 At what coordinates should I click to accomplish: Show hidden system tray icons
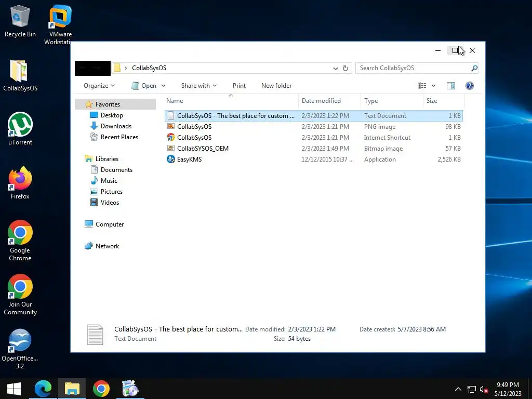(458, 389)
